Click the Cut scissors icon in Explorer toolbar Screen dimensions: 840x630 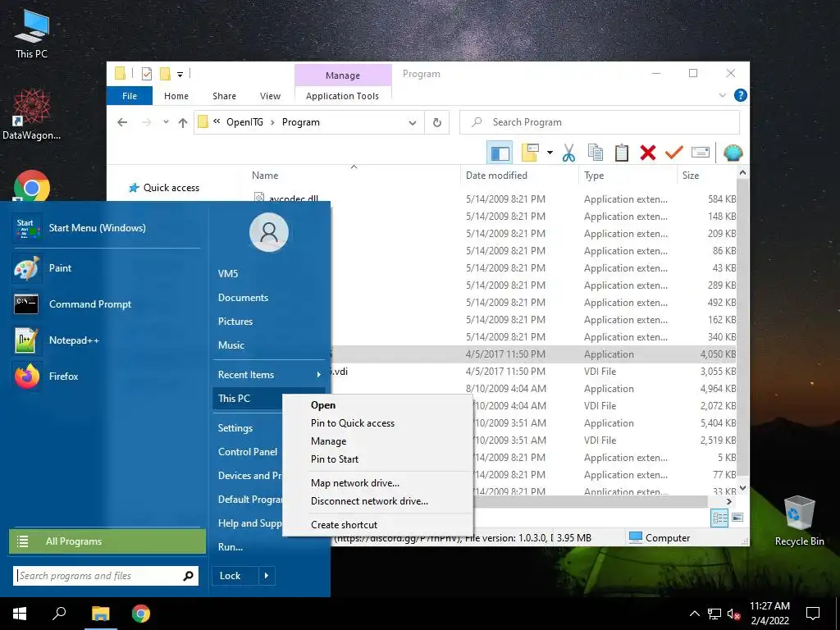(568, 153)
